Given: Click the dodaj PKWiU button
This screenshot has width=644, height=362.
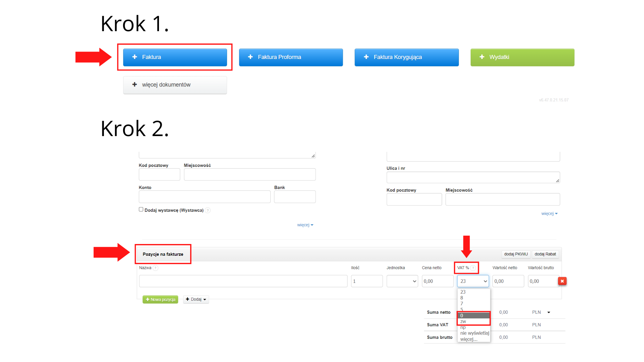Looking at the screenshot, I should [x=516, y=254].
